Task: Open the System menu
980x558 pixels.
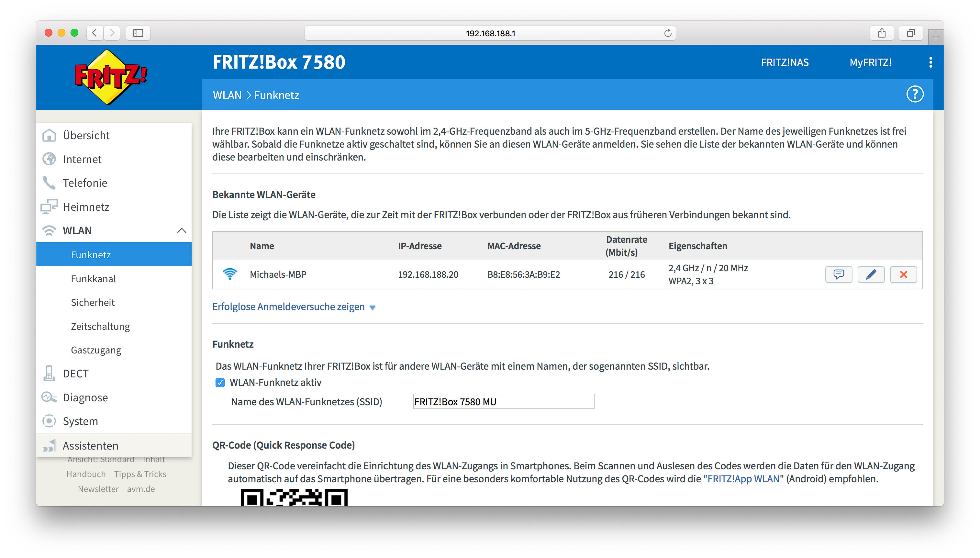Action: click(114, 421)
